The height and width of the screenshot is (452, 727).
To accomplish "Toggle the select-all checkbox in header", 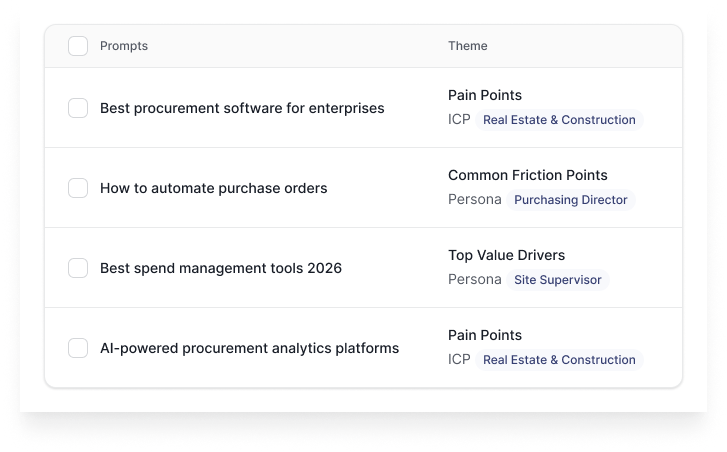I will [x=78, y=46].
